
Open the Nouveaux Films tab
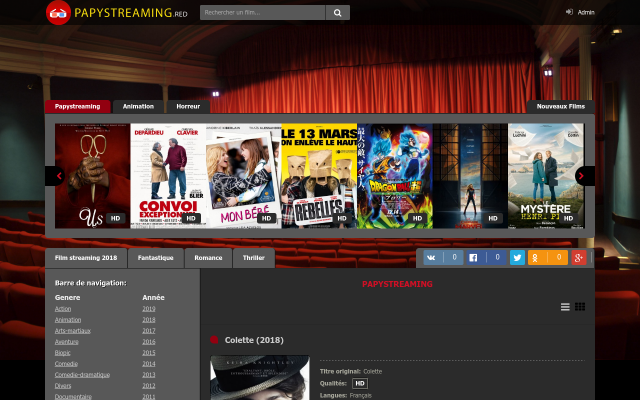pos(560,107)
